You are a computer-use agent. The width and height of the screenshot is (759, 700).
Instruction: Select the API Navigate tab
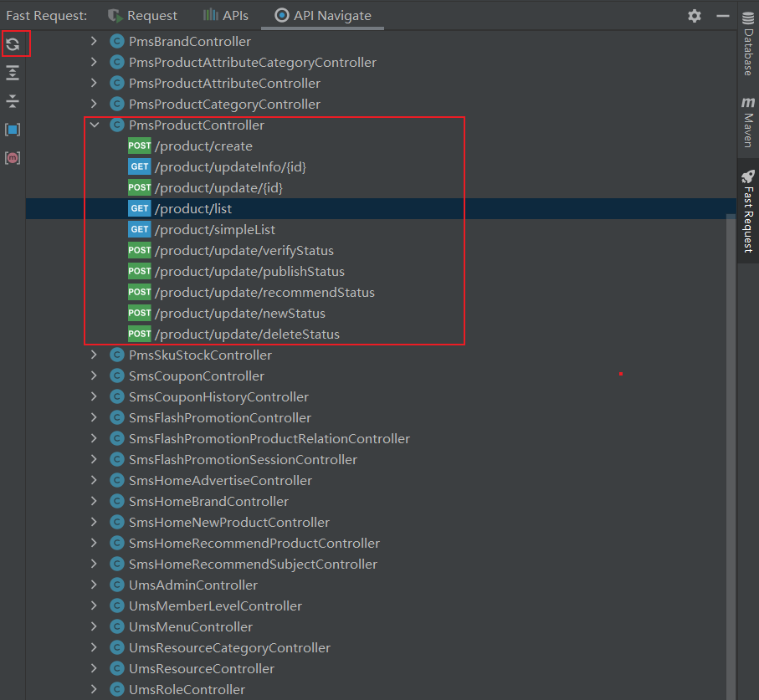coord(323,16)
